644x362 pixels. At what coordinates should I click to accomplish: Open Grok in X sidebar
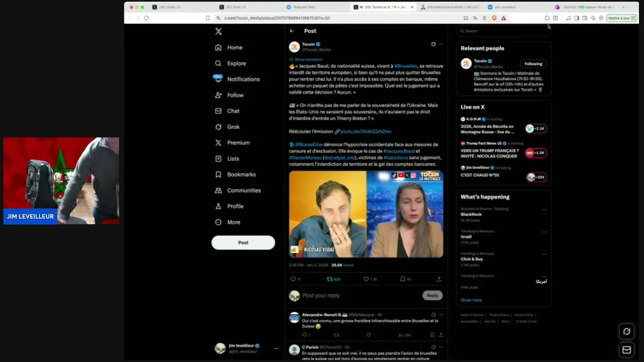pyautogui.click(x=227, y=127)
